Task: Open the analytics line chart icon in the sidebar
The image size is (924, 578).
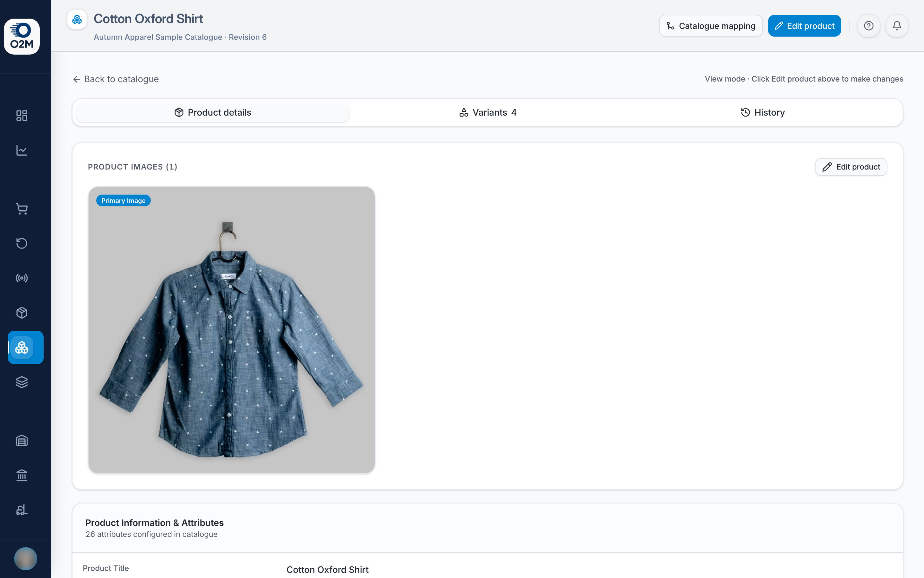Action: 22,150
